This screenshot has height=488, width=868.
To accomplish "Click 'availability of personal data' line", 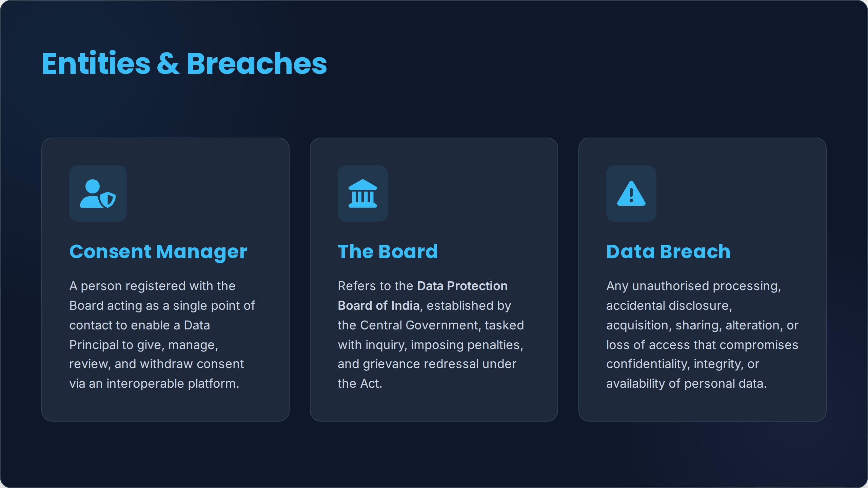I will click(x=686, y=384).
